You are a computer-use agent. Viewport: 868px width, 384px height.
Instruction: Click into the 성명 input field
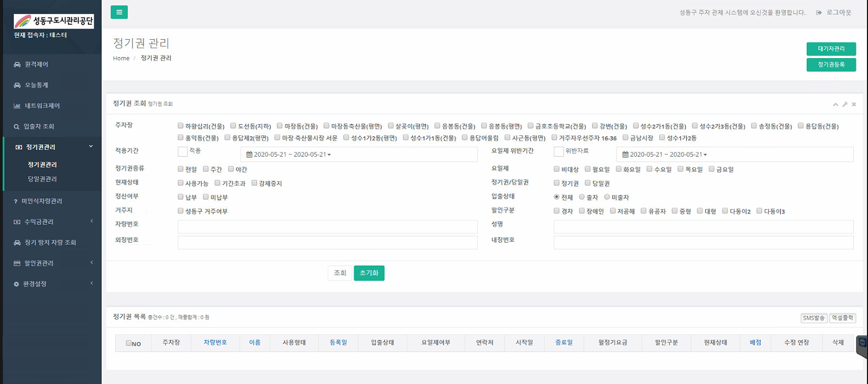point(704,227)
